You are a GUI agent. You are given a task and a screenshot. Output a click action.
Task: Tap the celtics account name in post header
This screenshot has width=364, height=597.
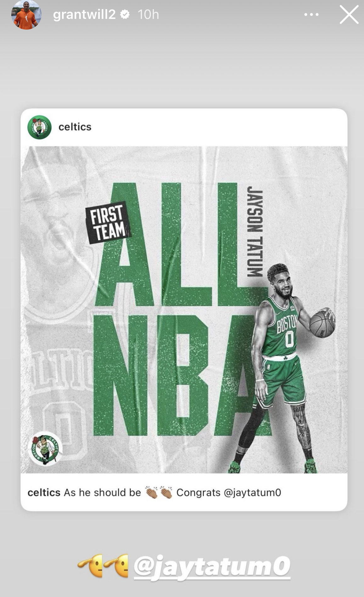(75, 127)
